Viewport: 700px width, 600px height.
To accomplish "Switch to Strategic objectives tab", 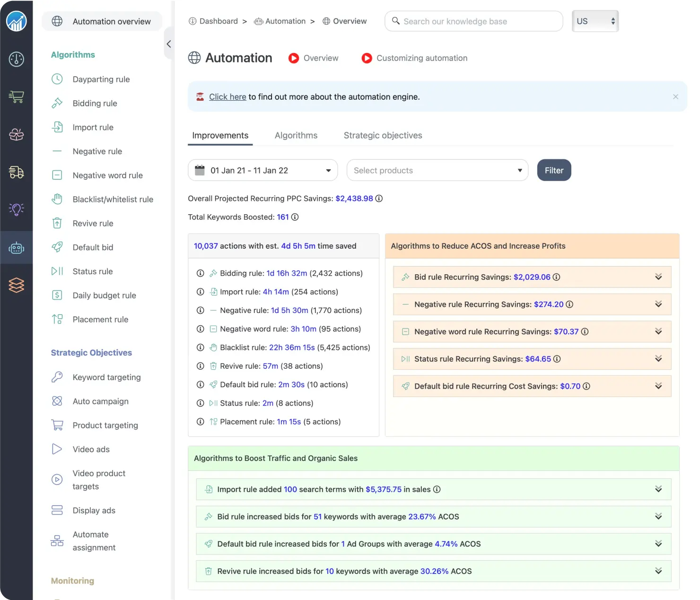I will tap(383, 135).
